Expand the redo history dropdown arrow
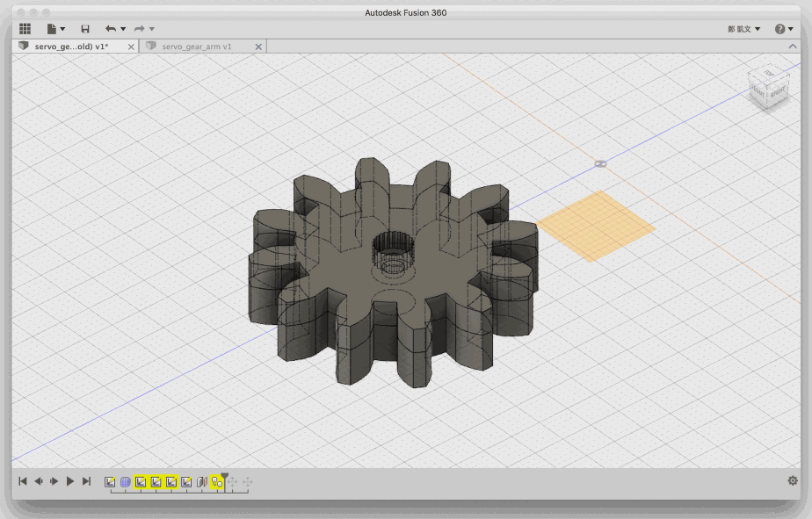Image resolution: width=812 pixels, height=519 pixels. (x=152, y=29)
